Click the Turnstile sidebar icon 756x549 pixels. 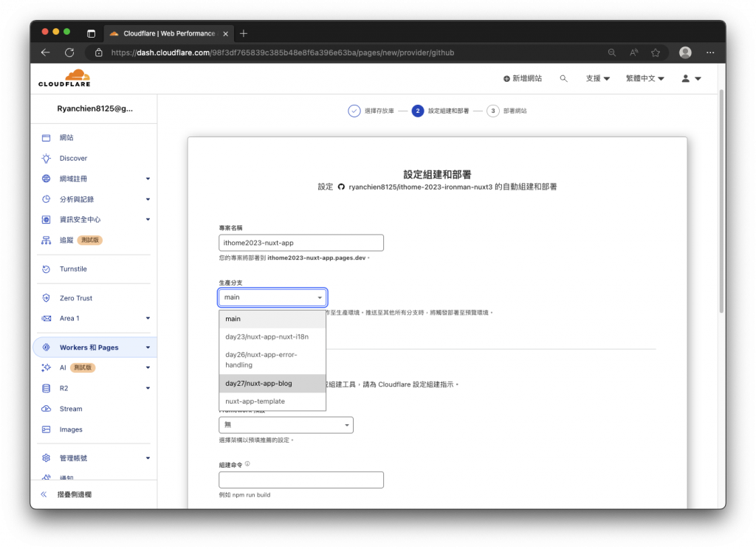tap(46, 269)
